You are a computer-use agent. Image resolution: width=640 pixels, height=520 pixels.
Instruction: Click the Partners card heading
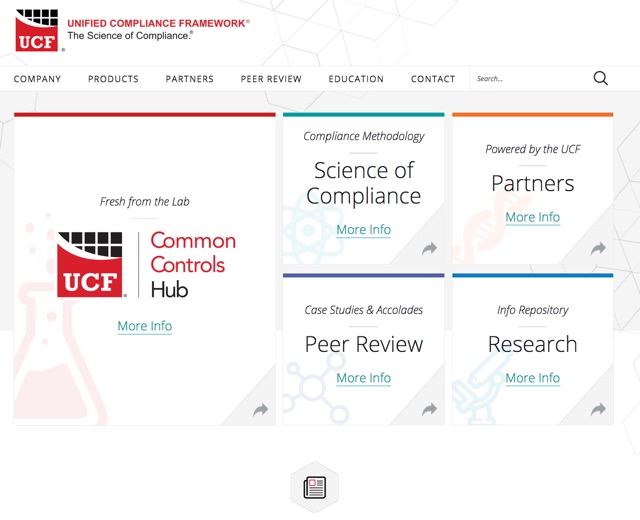[532, 184]
